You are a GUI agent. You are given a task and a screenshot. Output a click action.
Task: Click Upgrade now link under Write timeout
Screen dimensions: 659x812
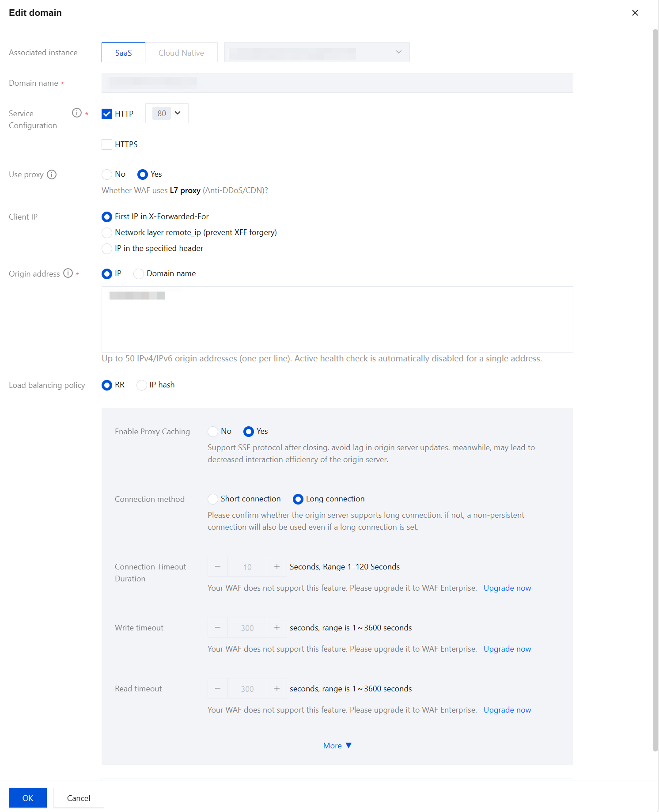(x=507, y=649)
